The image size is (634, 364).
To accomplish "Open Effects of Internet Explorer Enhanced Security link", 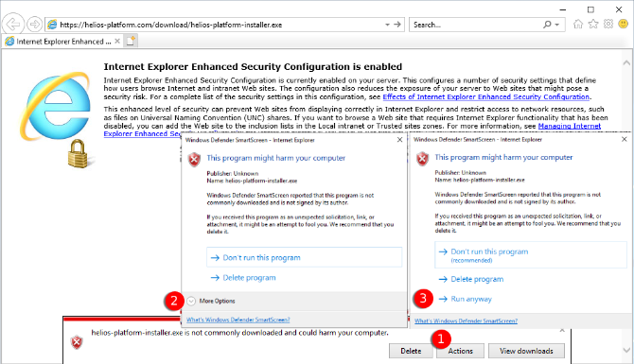I will coord(486,97).
